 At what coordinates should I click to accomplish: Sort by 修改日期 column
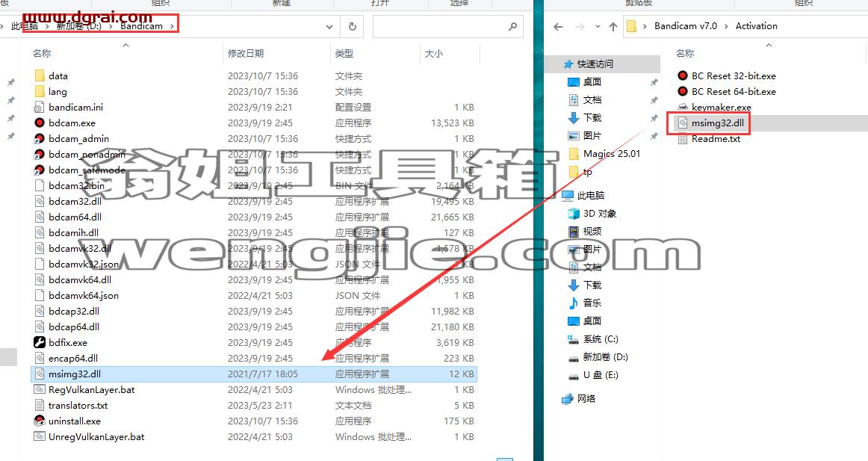(246, 53)
